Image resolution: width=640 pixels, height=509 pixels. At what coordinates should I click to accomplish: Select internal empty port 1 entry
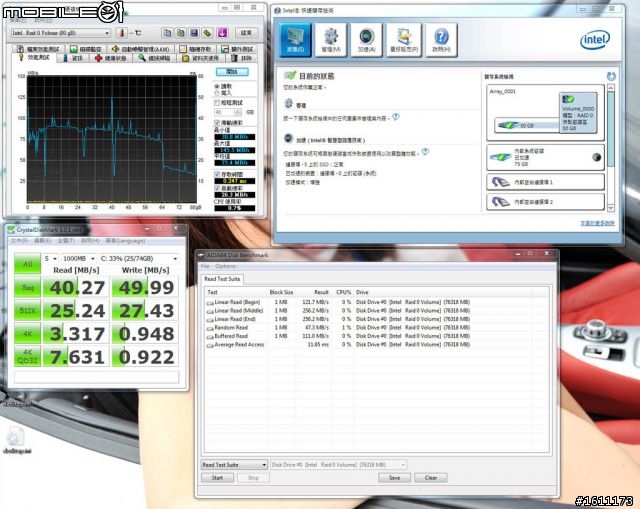(x=545, y=182)
